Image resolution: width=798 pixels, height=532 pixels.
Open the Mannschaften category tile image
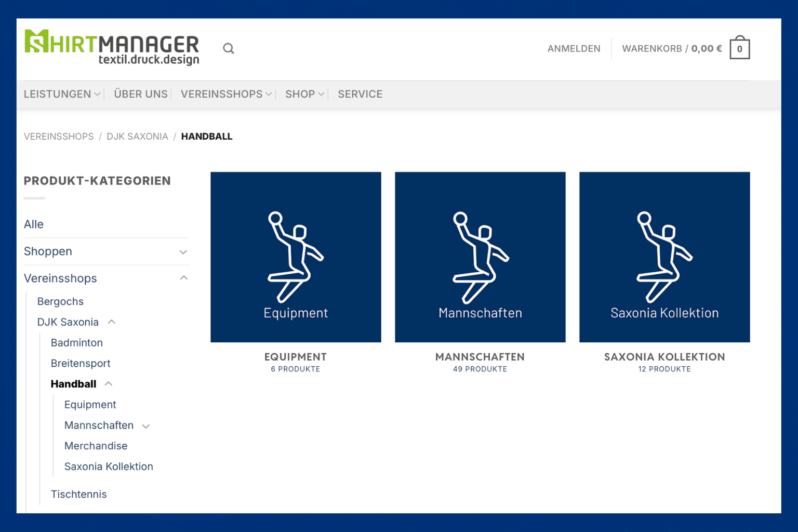pyautogui.click(x=480, y=257)
